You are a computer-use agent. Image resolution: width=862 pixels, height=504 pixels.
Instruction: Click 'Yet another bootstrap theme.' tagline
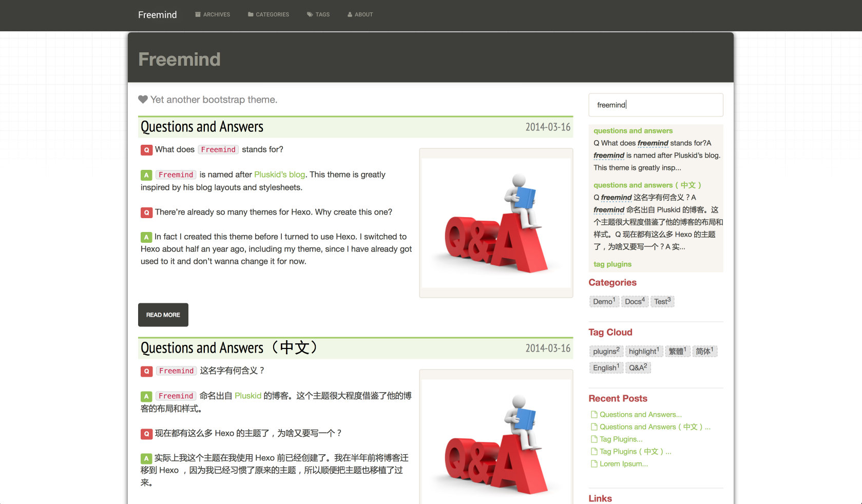214,100
